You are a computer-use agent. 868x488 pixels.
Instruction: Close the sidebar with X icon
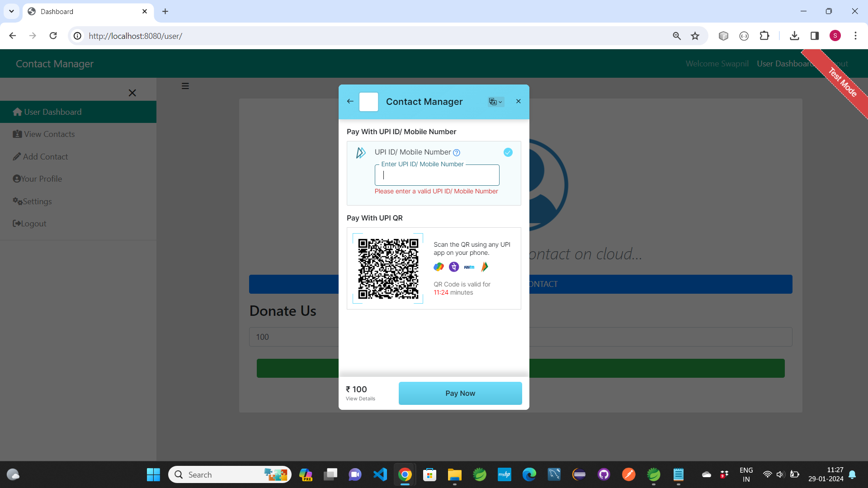(x=132, y=93)
